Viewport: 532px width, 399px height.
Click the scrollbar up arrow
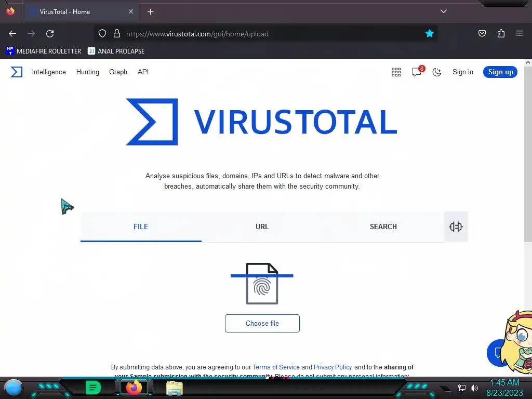click(x=528, y=62)
